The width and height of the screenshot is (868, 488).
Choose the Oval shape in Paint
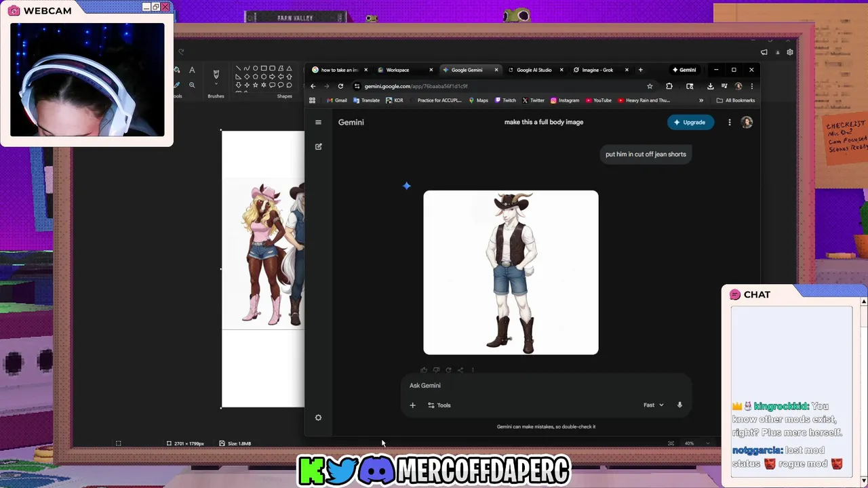(x=256, y=68)
